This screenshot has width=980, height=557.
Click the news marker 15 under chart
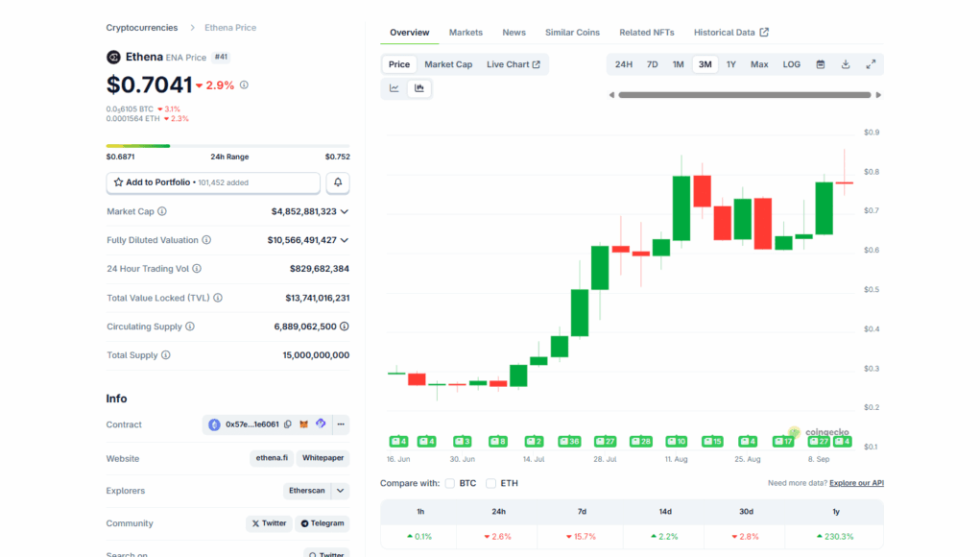click(712, 442)
